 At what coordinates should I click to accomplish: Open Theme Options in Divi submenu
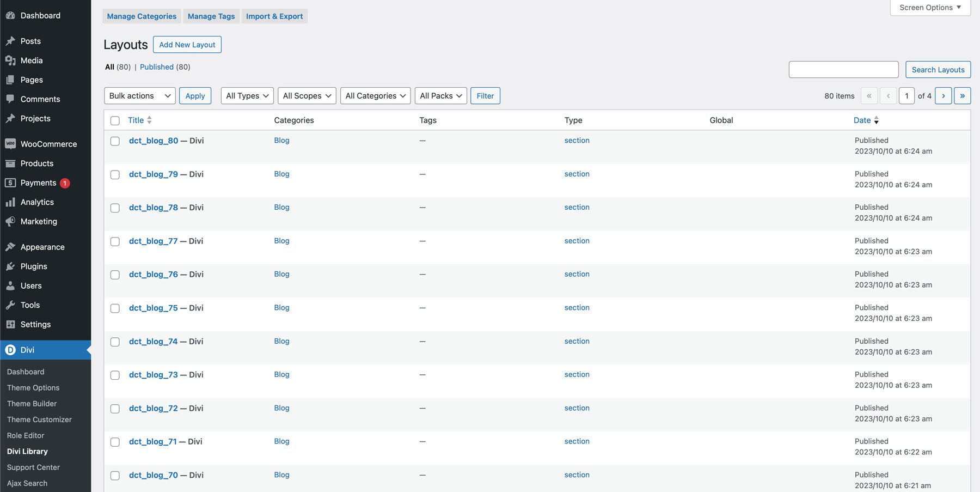click(33, 388)
